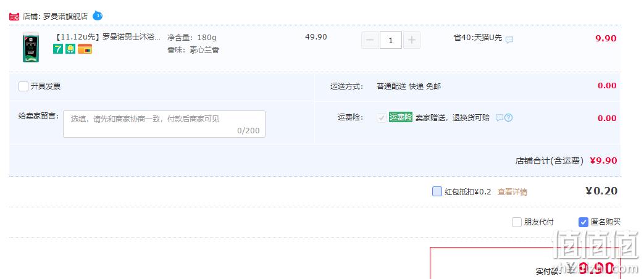Open comment icon next to 退换货可赔
Viewport: 644px width, 279px height.
[499, 118]
